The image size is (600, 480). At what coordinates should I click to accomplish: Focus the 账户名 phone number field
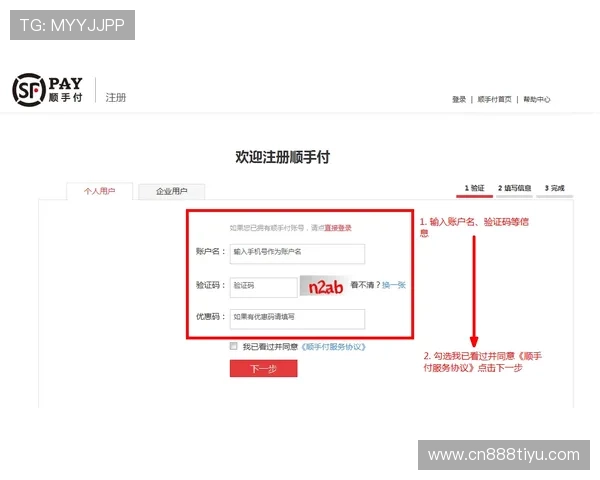click(297, 254)
